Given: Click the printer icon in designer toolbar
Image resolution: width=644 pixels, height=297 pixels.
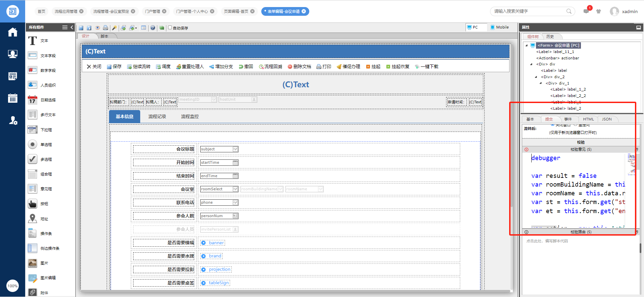Looking at the screenshot, I should tap(105, 28).
